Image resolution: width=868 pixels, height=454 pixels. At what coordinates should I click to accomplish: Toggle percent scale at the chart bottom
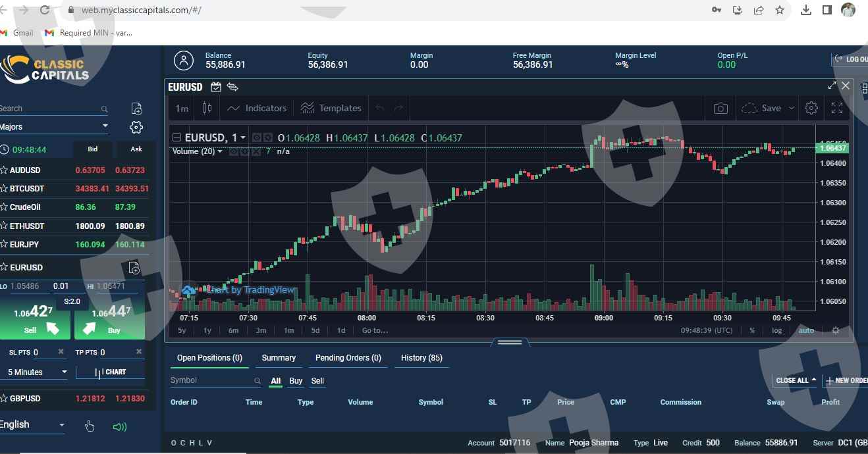[752, 330]
